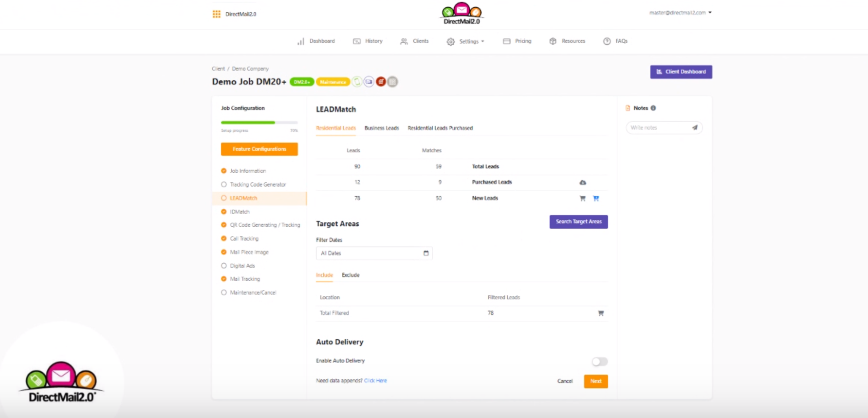Click the Cancel button
The image size is (868, 418).
(x=565, y=381)
